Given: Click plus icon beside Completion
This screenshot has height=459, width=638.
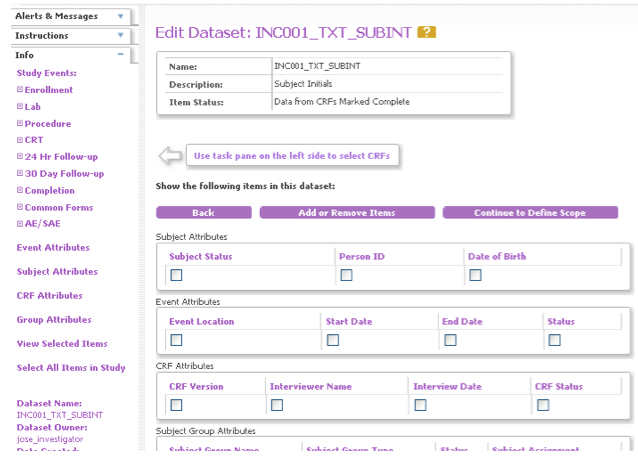Looking at the screenshot, I should [20, 190].
